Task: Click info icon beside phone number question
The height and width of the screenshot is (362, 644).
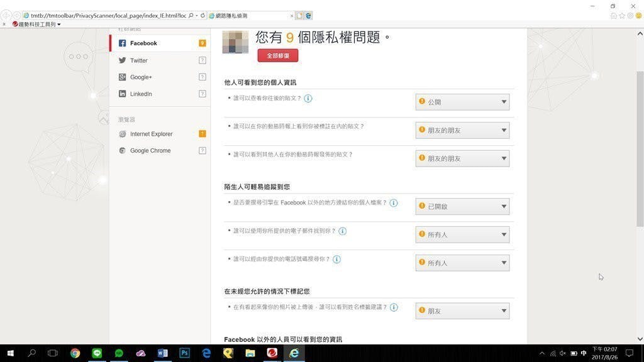Action: [x=336, y=260]
